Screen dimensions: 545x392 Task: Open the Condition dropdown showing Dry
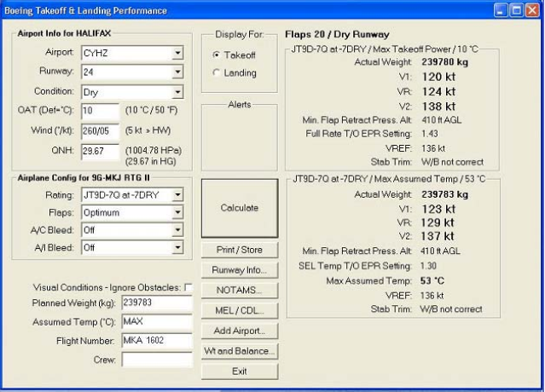tap(132, 92)
